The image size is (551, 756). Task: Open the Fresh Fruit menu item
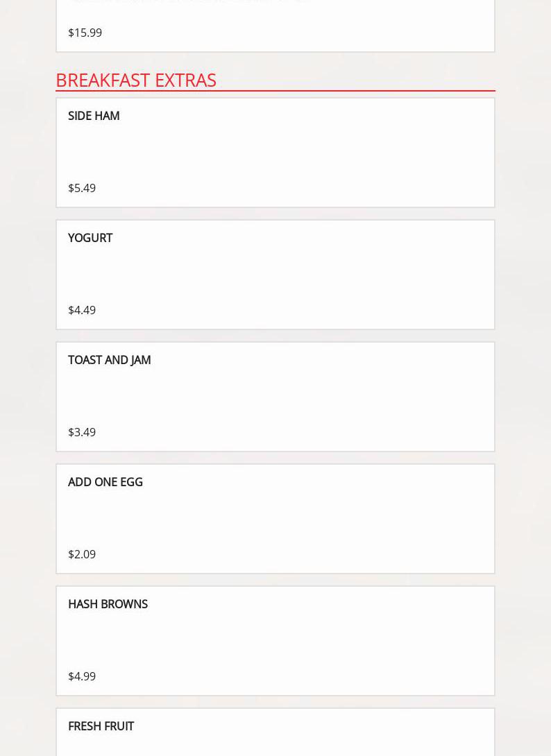101,726
